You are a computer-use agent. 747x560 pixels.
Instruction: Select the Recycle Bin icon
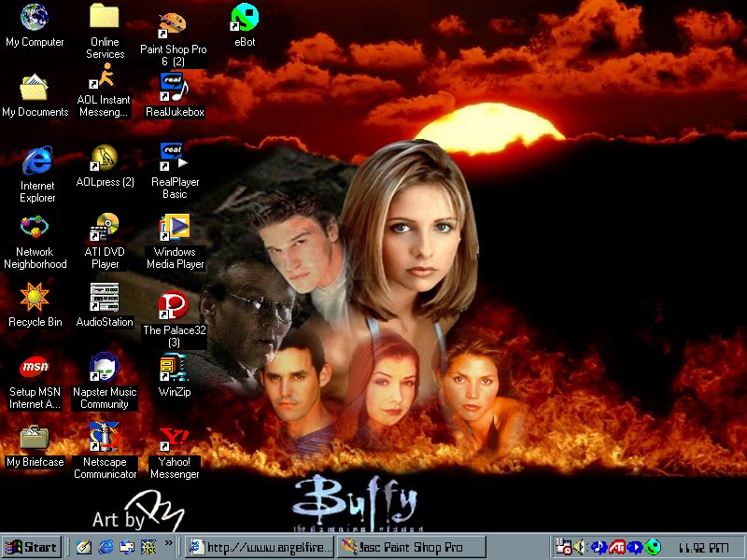click(35, 297)
